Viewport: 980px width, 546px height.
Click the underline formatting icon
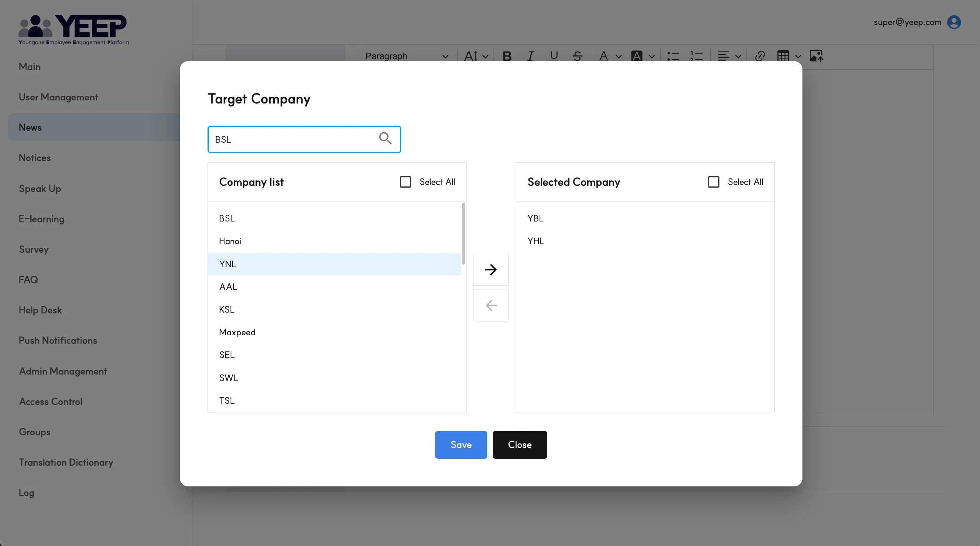coord(554,56)
